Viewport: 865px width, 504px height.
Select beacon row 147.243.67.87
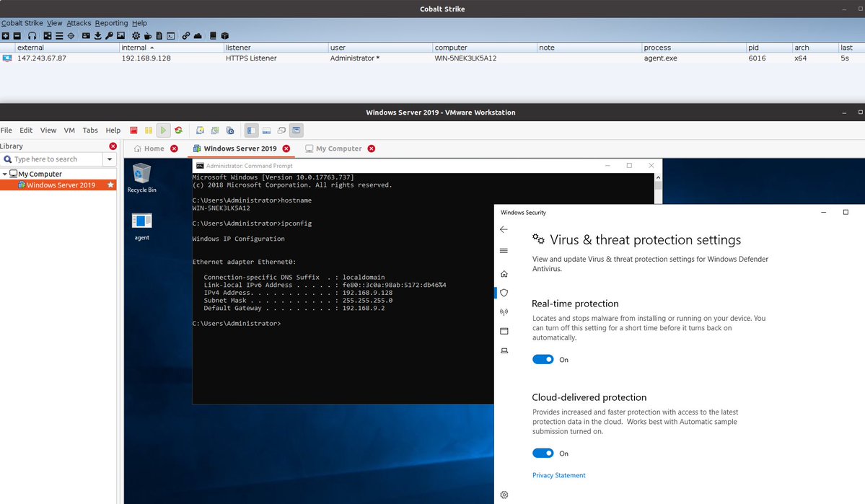pos(433,58)
